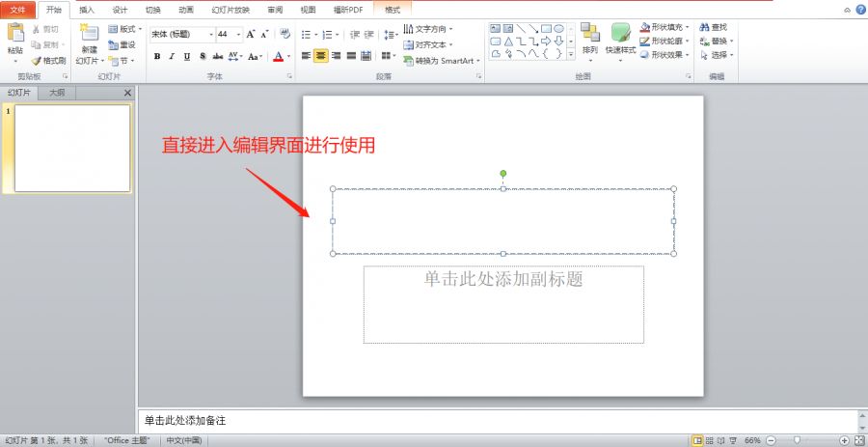The image size is (868, 447).
Task: Switch to slide sorter view in status bar
Action: 709,441
